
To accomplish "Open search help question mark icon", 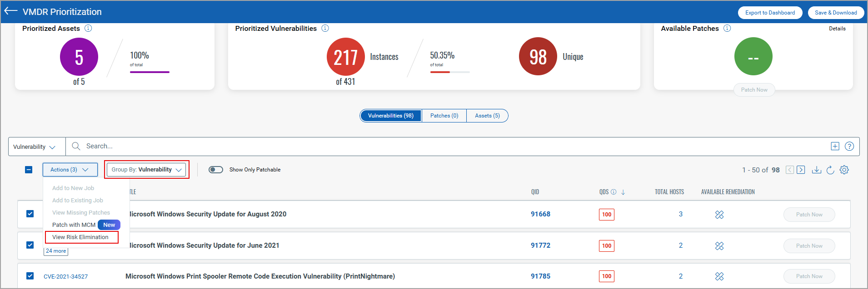I will (849, 146).
